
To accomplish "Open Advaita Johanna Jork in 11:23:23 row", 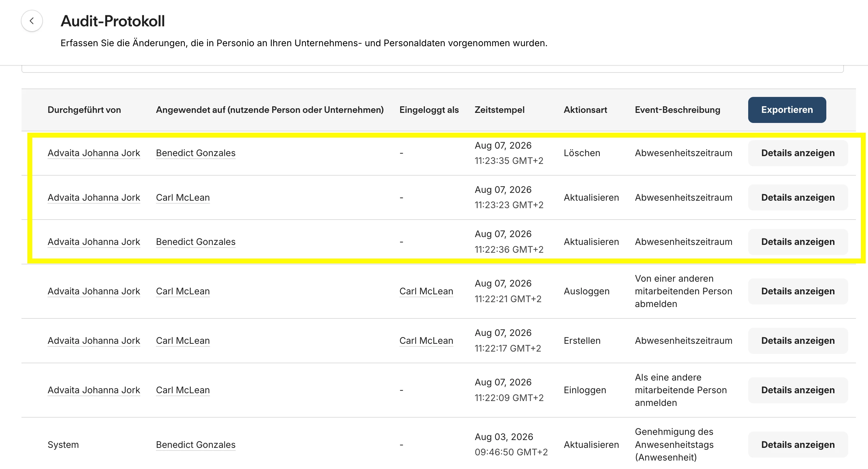I will point(94,198).
